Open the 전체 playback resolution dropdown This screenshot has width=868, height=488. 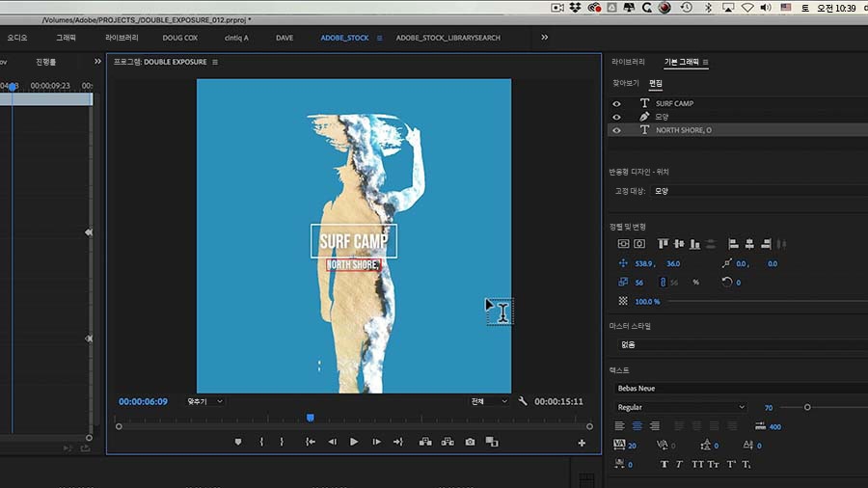[x=489, y=401]
